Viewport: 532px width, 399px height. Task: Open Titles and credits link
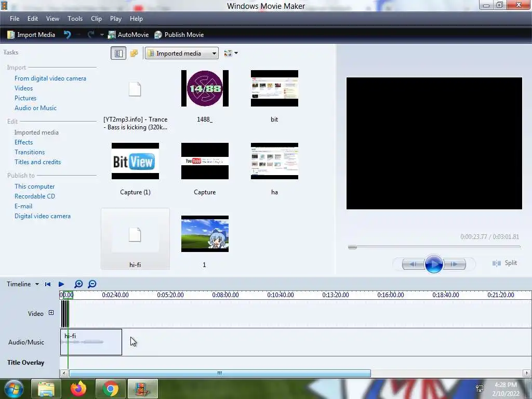(x=37, y=162)
